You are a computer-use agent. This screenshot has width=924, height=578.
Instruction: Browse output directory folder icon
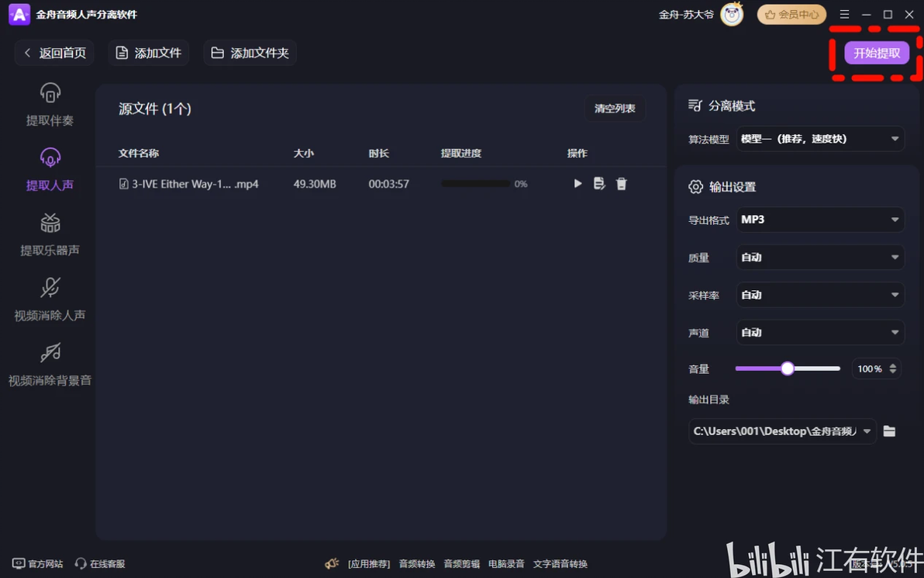[889, 431]
